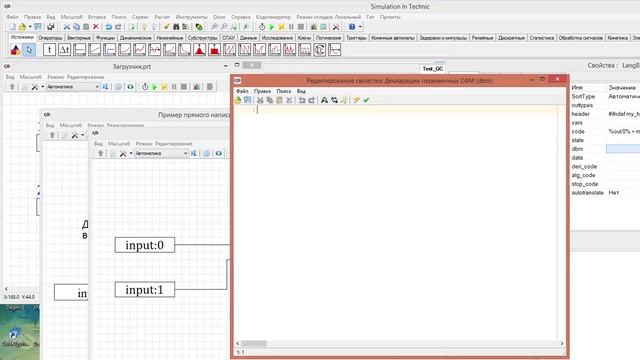Open tools icon dropdown arrow in Загрузчик.prt toolbar

pos(42,87)
